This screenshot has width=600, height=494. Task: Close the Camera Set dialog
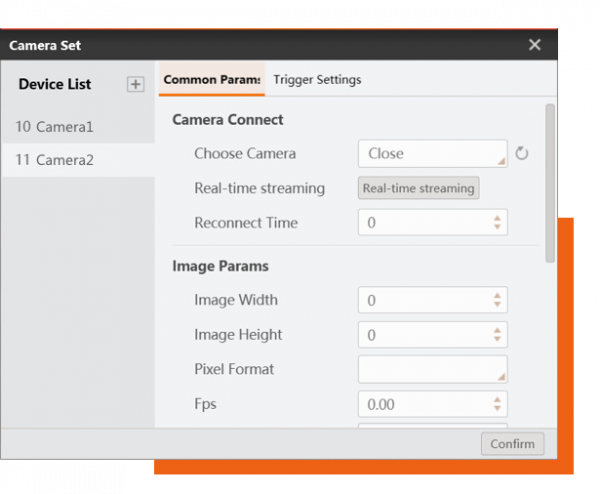pyautogui.click(x=535, y=45)
